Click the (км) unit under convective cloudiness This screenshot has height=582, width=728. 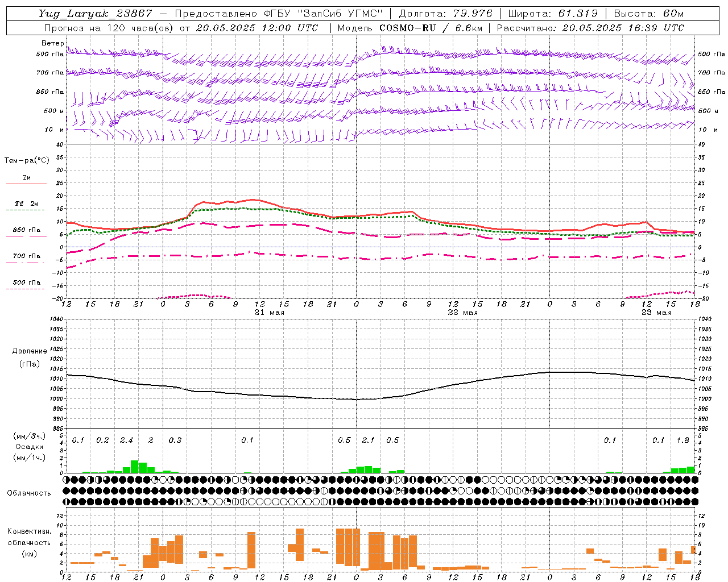29,554
